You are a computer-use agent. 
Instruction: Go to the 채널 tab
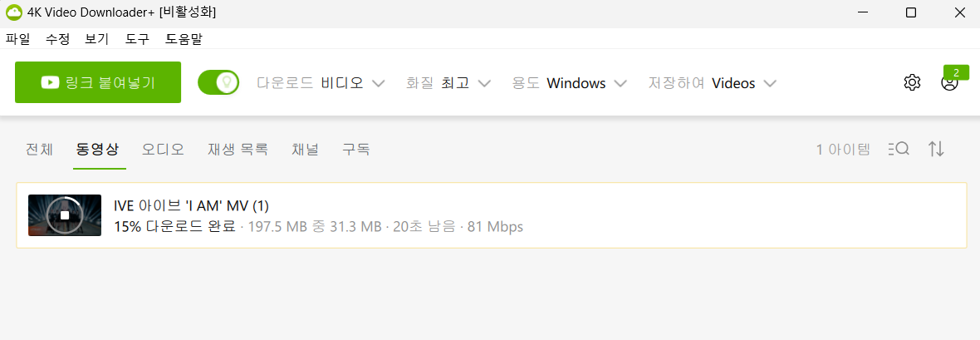click(305, 149)
